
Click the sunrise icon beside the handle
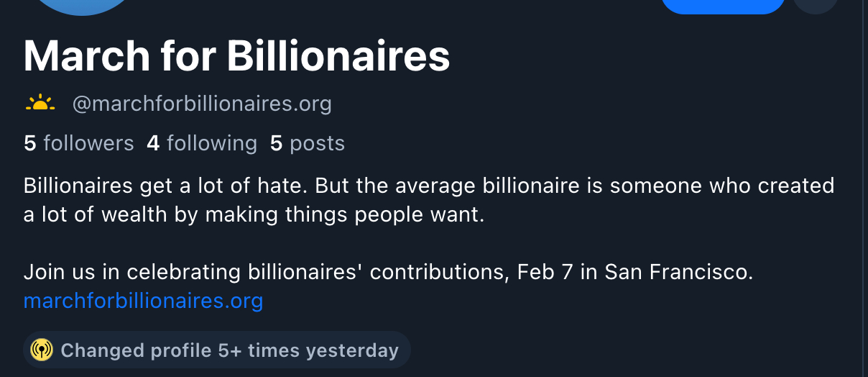pyautogui.click(x=40, y=104)
